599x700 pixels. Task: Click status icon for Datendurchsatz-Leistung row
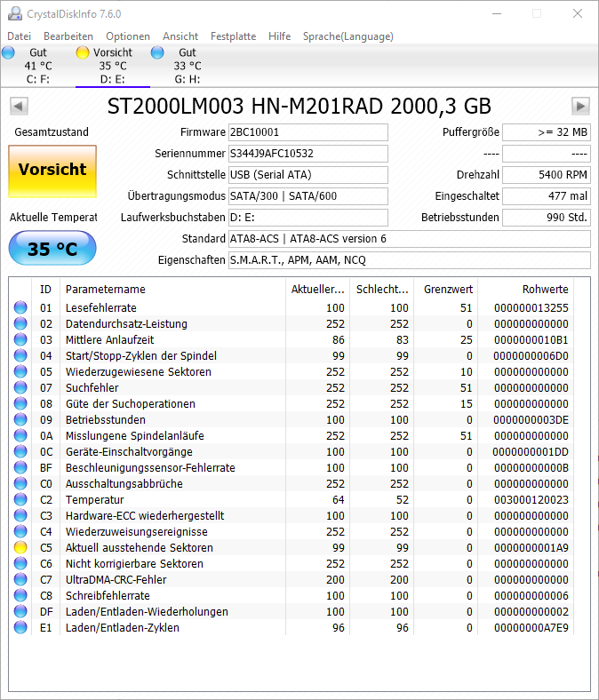(20, 323)
